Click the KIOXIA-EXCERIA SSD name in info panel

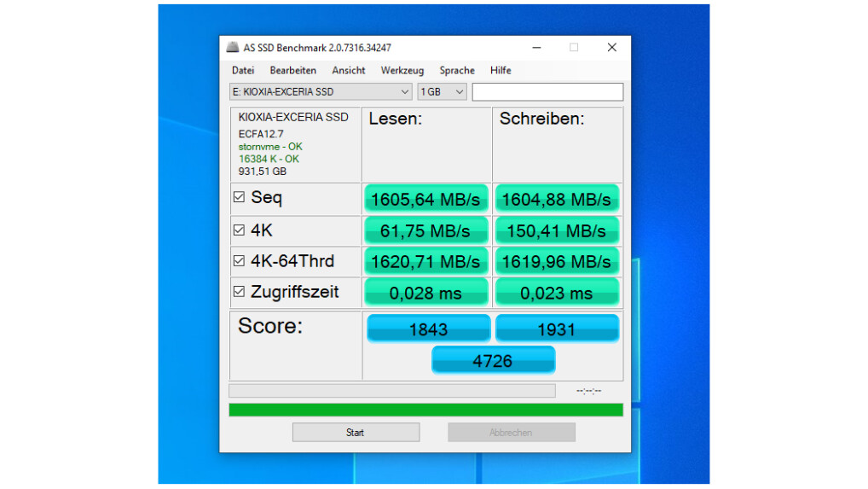[x=293, y=118]
